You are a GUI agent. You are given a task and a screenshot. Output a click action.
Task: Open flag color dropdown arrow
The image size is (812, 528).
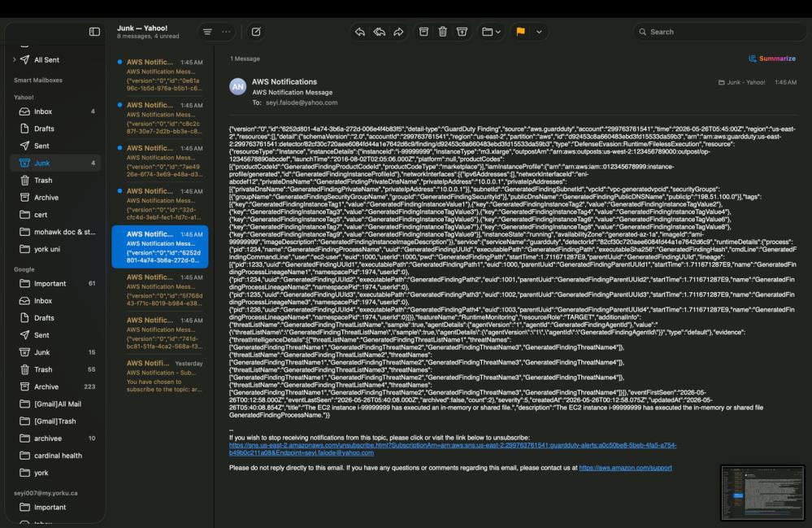tap(539, 32)
